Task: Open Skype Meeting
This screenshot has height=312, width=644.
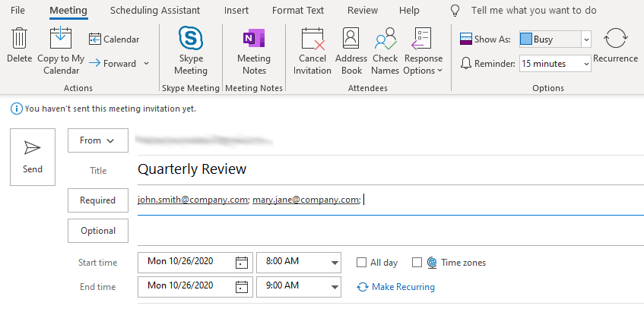Action: point(191,39)
